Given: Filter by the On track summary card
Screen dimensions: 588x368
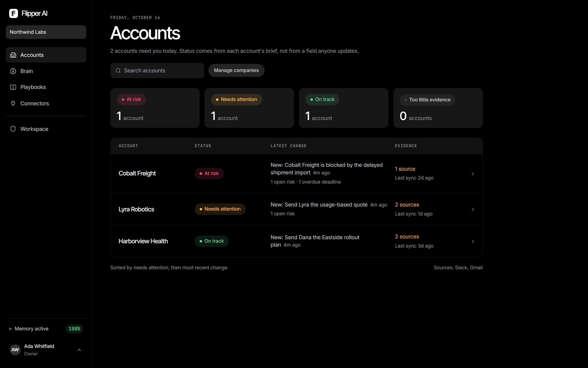Looking at the screenshot, I should pos(344,108).
